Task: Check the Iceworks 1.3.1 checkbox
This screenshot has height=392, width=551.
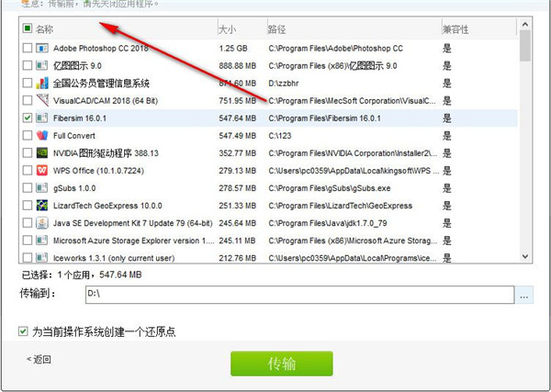Action: click(27, 258)
